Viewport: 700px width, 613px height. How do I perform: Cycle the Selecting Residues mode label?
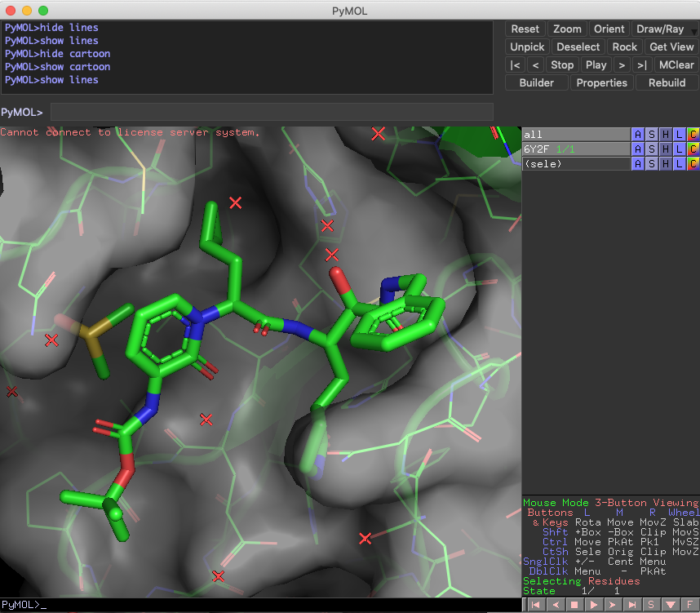581,581
